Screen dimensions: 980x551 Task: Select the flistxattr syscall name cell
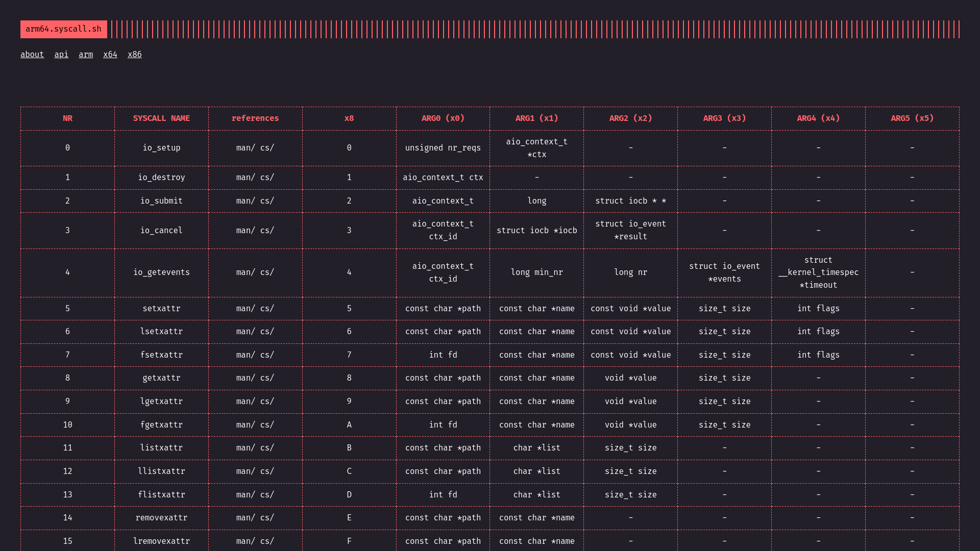pos(161,495)
